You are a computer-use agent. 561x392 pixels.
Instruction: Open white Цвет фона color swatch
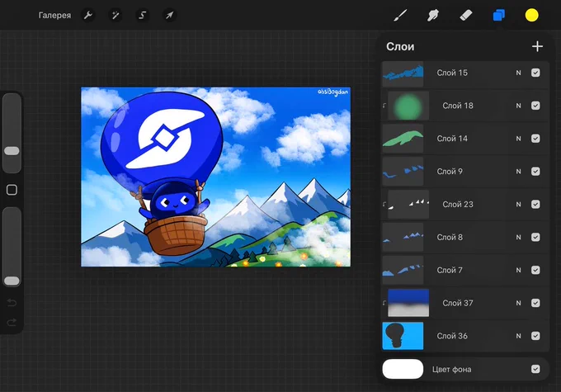pos(403,369)
